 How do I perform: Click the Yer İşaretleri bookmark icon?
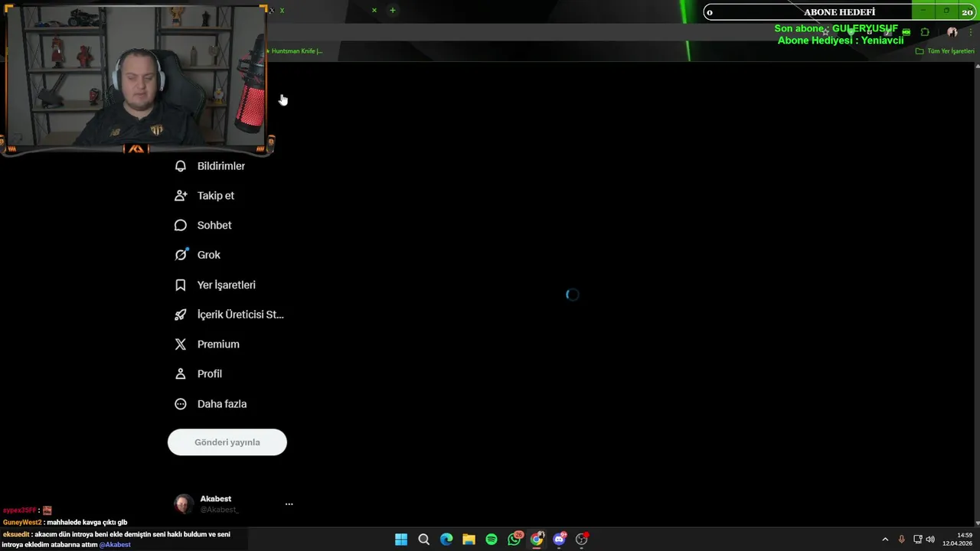coord(181,285)
